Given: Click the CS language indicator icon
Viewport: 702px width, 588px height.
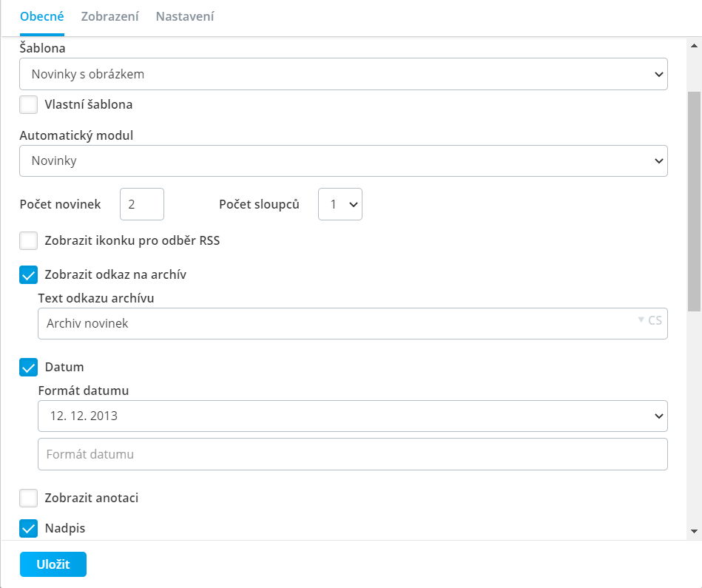Looking at the screenshot, I should tap(649, 320).
